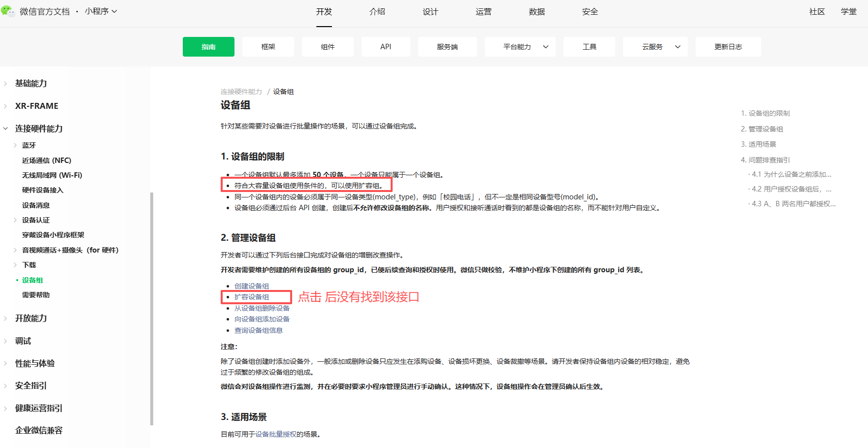
Task: Expand the 开放能力 sidebar section
Action: (5, 319)
